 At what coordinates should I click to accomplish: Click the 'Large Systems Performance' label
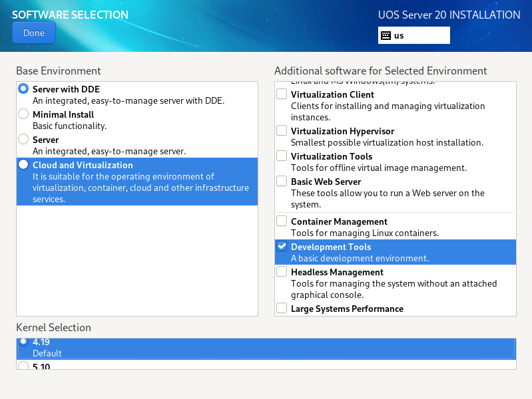pos(347,309)
